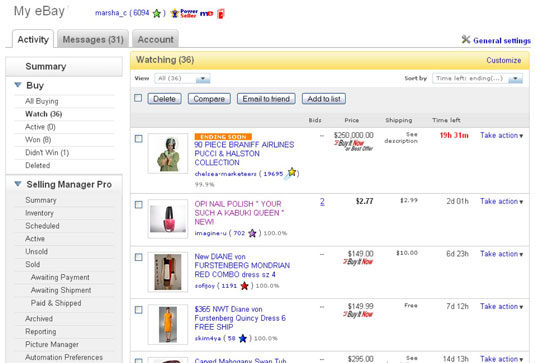Open Picture Manager in the sidebar
The image size is (535, 363).
click(52, 345)
